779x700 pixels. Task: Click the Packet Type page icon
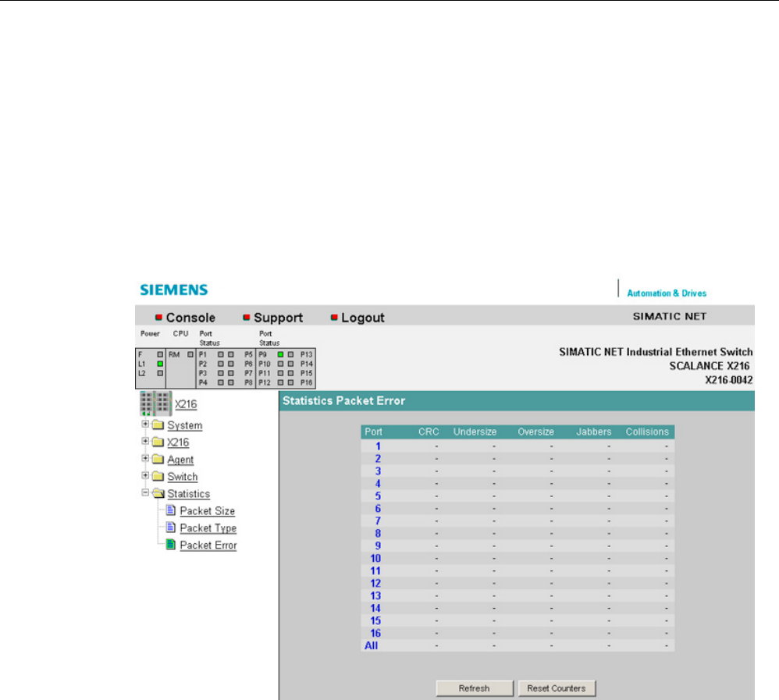(x=170, y=527)
